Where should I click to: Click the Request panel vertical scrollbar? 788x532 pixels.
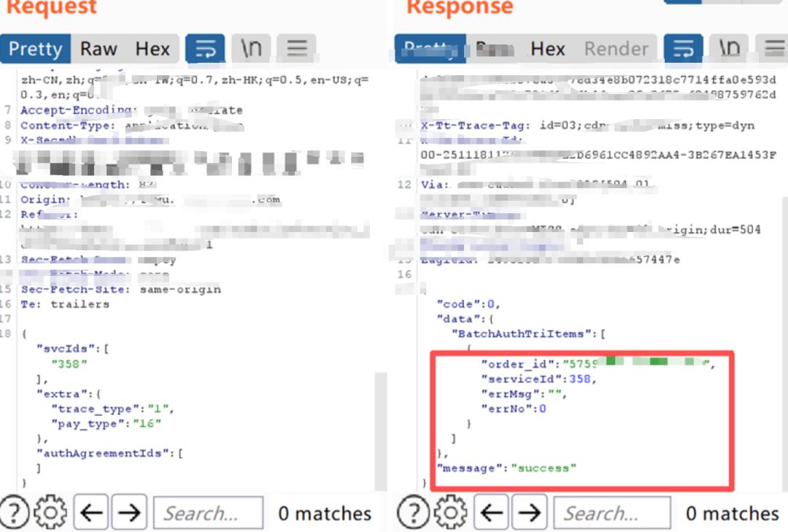tap(381, 431)
